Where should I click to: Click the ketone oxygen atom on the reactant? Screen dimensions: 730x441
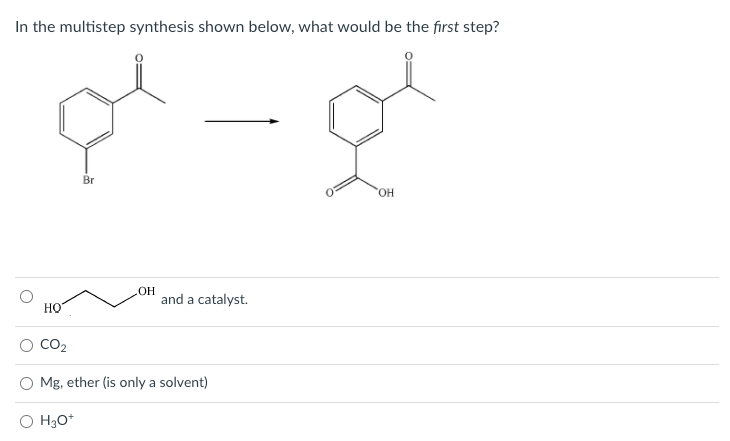(139, 58)
